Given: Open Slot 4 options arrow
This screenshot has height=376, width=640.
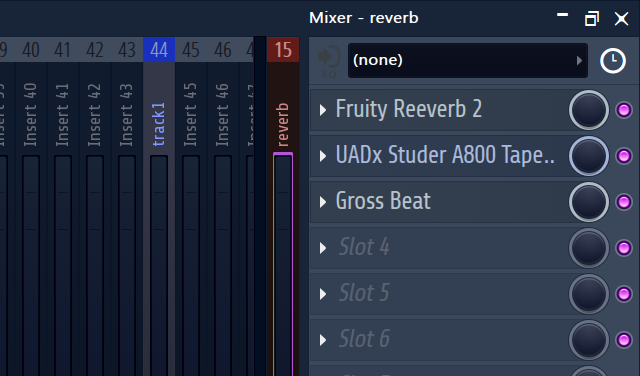Looking at the screenshot, I should 323,248.
